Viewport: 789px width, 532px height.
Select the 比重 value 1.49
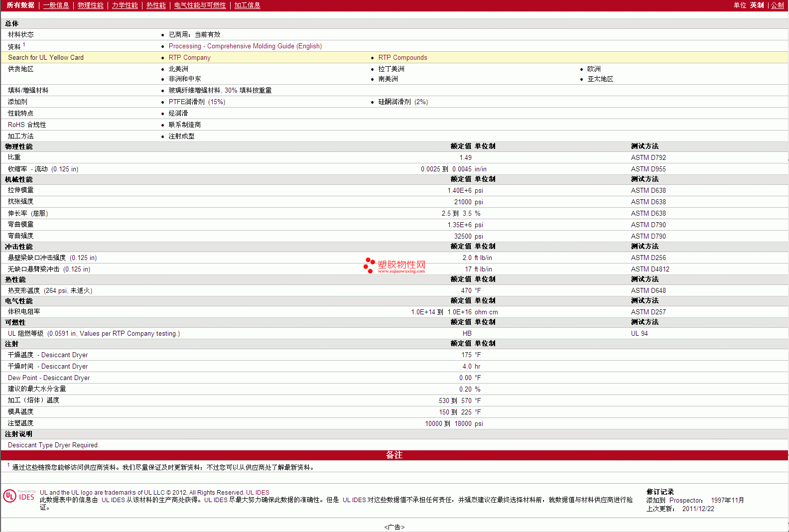[465, 157]
